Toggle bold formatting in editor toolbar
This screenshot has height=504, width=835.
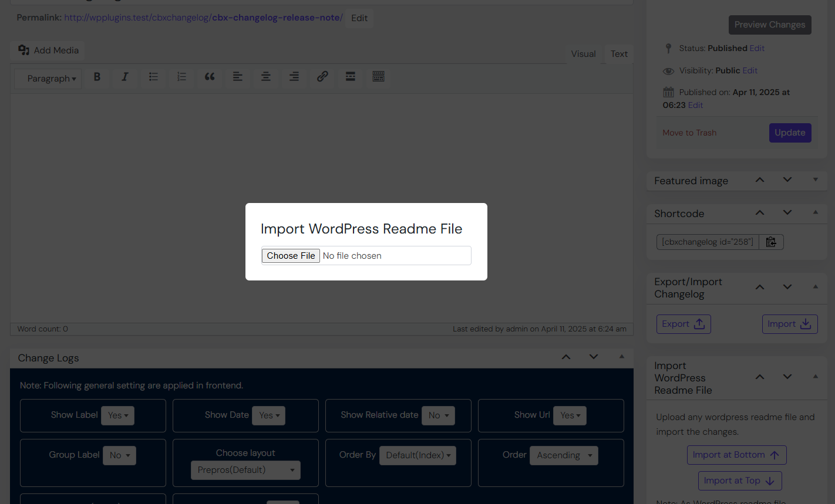(x=97, y=77)
